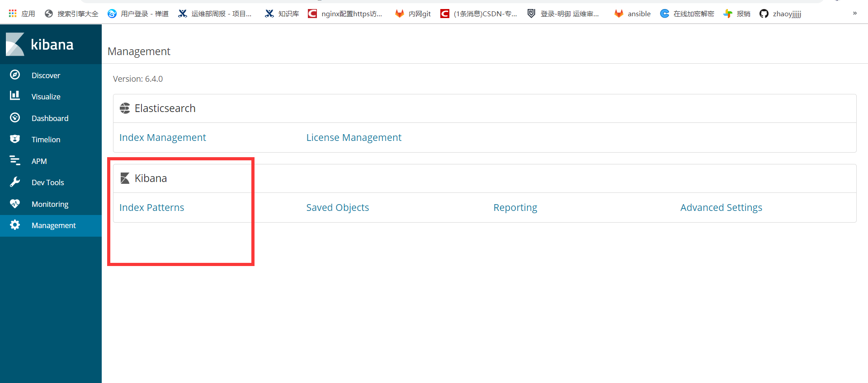Click the Elasticsearch section icon

[125, 108]
